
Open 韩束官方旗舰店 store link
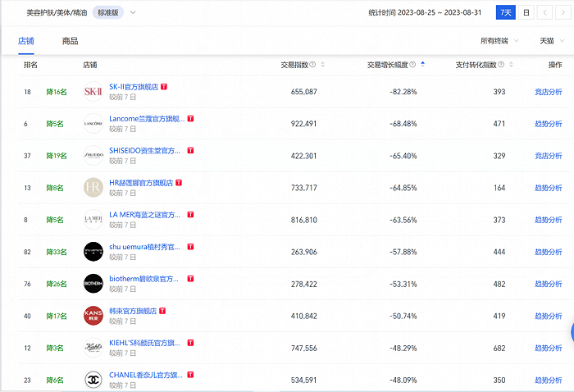[x=133, y=311]
